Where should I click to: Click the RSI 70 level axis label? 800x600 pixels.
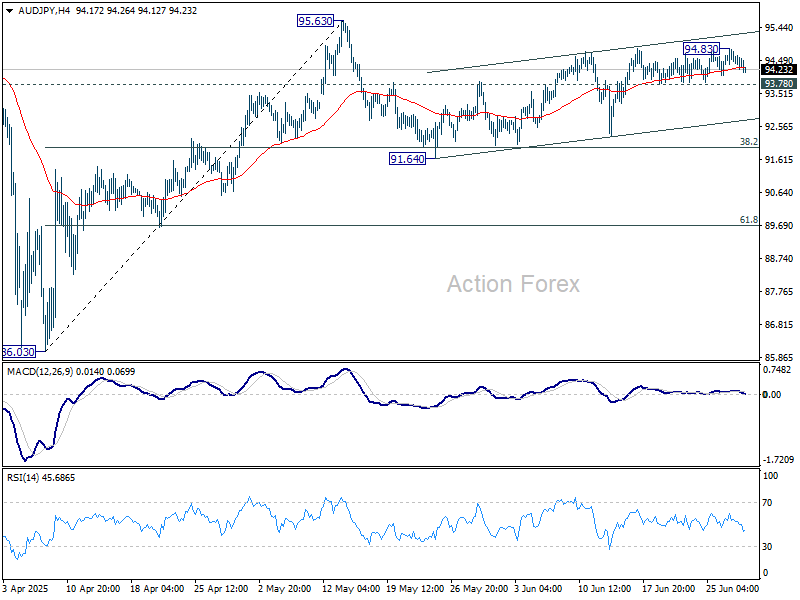(767, 503)
